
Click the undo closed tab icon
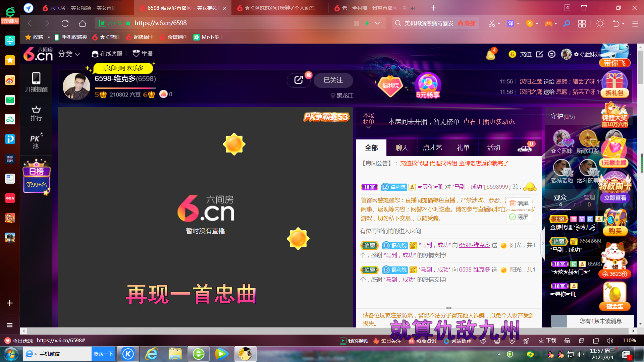click(616, 23)
